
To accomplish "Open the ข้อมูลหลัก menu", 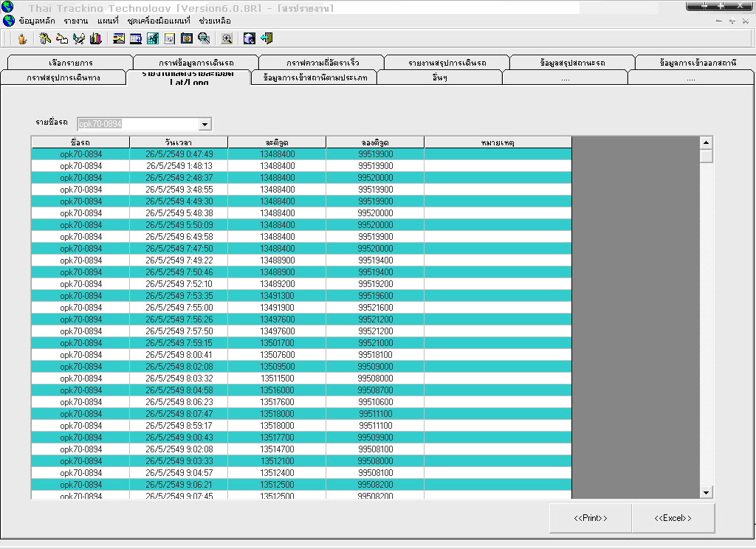I will click(37, 21).
